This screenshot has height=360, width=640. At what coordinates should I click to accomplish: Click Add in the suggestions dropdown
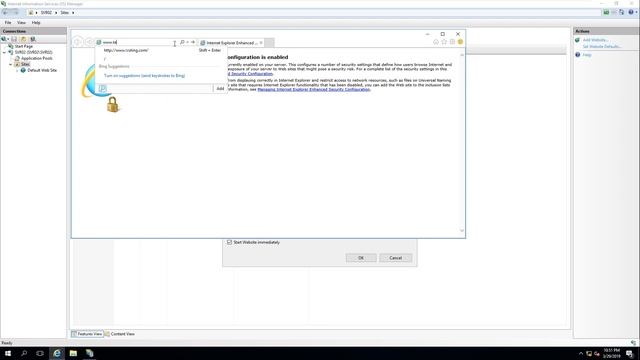point(220,89)
